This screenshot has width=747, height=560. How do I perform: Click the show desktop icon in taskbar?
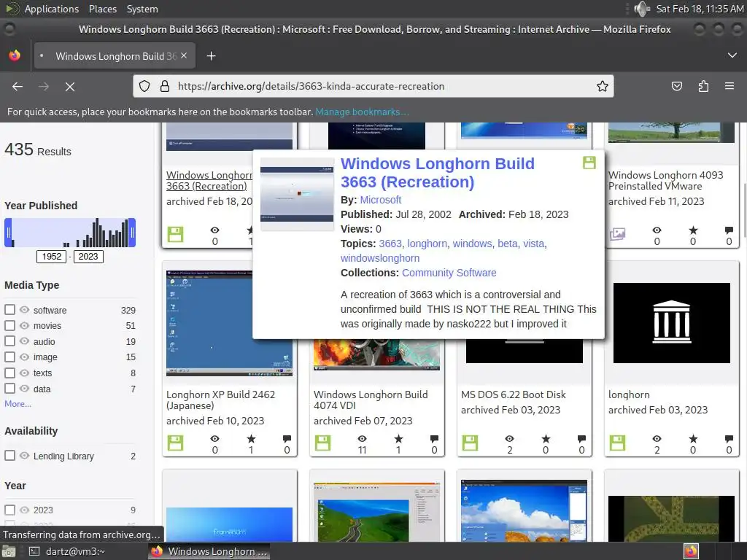[x=9, y=551]
